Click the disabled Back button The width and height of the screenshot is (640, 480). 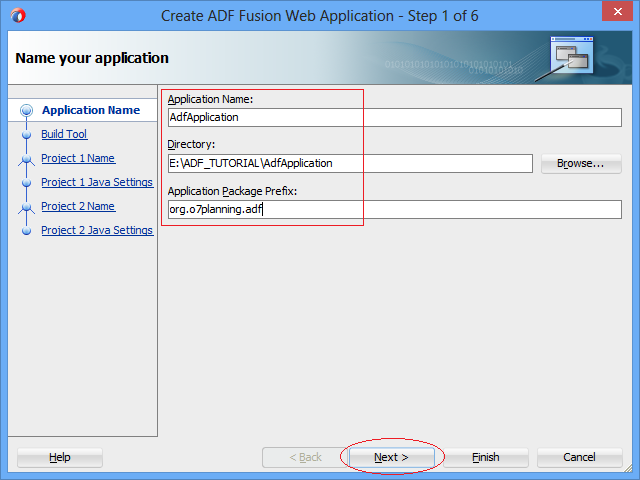(x=305, y=457)
